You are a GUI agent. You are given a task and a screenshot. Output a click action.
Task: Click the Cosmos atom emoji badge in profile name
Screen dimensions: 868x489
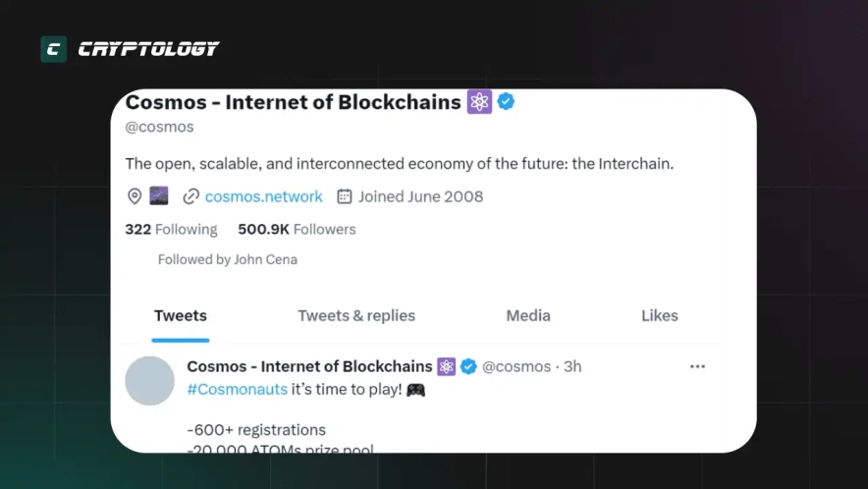click(x=479, y=101)
